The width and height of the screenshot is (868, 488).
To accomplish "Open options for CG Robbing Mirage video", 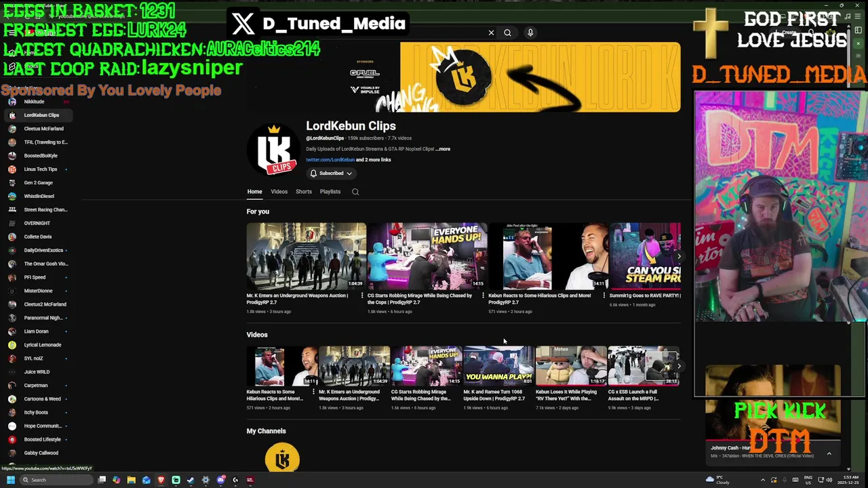I will click(483, 296).
